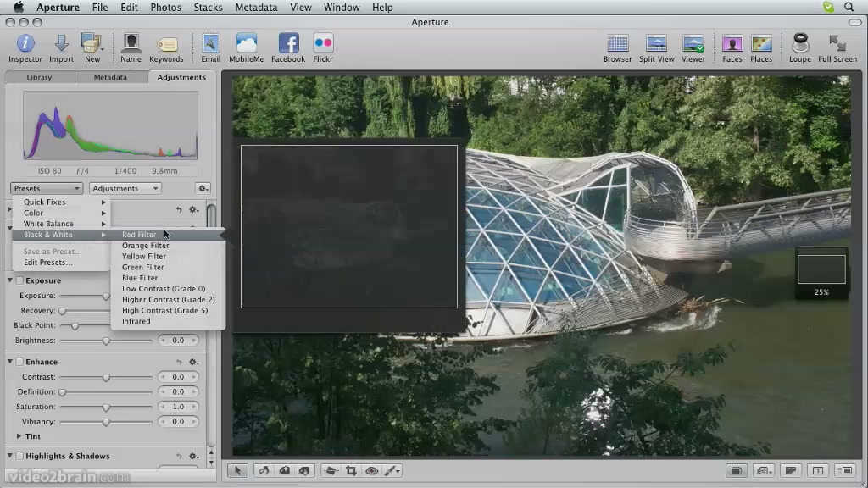Switch to Browser view icon
Screen dimensions: 868x488
[x=617, y=44]
